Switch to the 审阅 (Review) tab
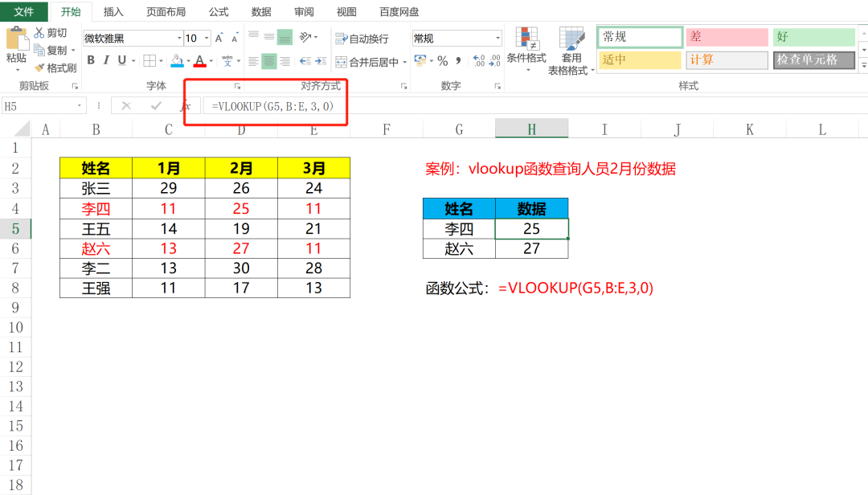Screen dimensions: 868x495 pos(303,11)
